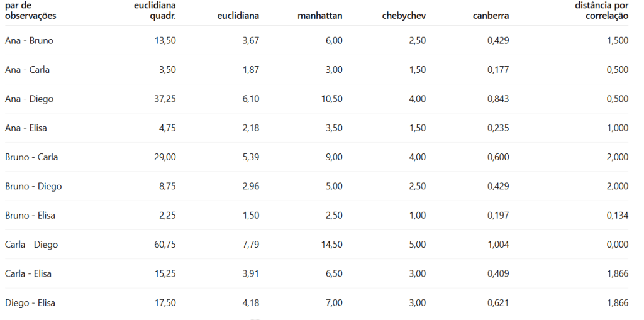Screen dimensions: 644x320
Task: Click the euclidiana value 7,79
Action: (x=250, y=245)
